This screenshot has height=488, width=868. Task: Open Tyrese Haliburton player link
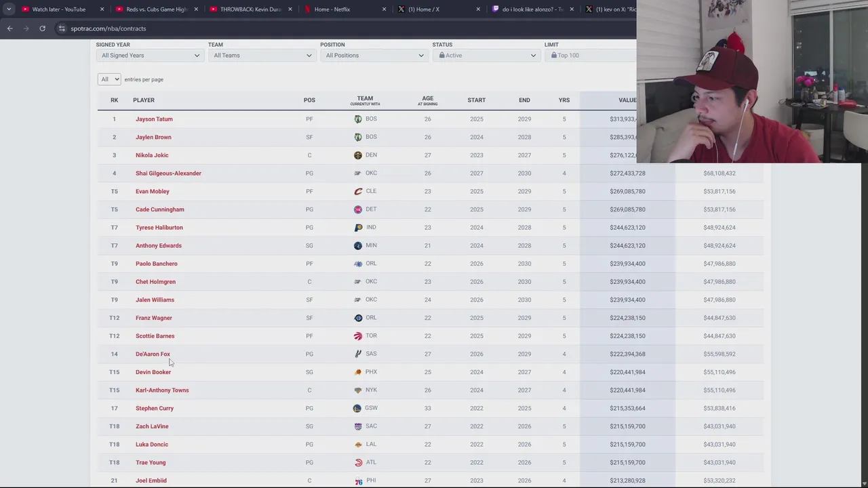(x=159, y=228)
